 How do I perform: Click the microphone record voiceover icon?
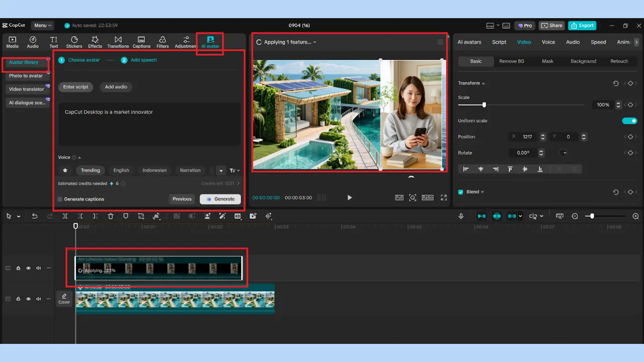tap(461, 216)
